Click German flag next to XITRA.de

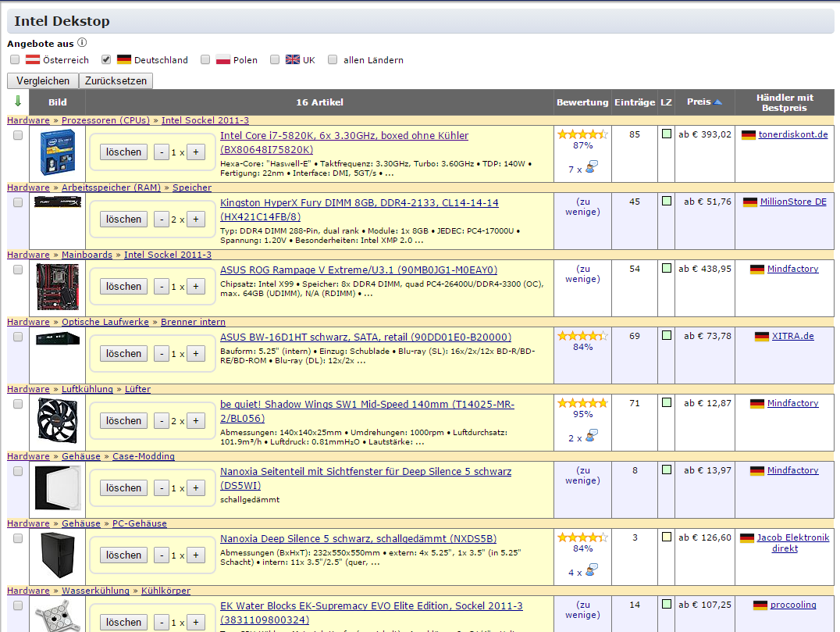[x=762, y=336]
